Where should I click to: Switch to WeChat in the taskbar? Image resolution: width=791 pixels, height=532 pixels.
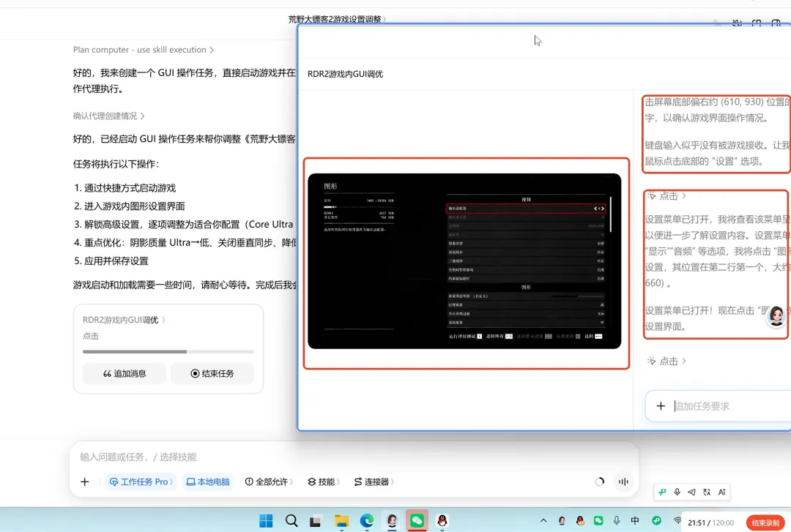tap(417, 520)
